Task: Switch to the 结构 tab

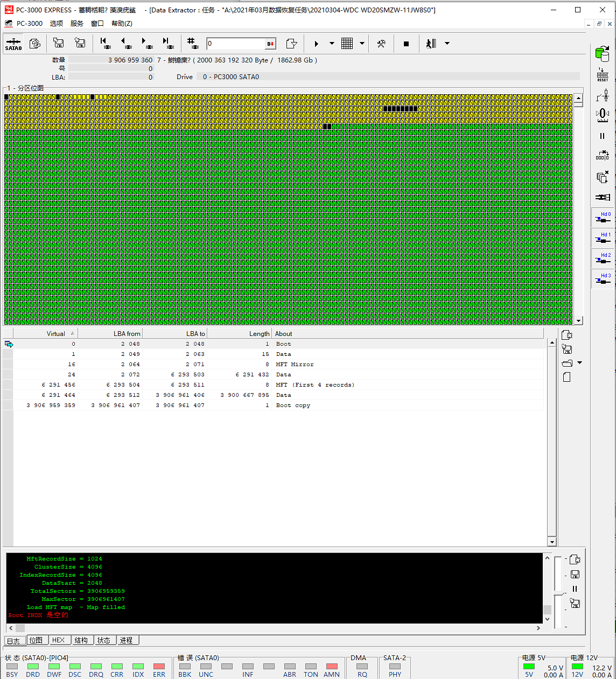Action: [81, 640]
